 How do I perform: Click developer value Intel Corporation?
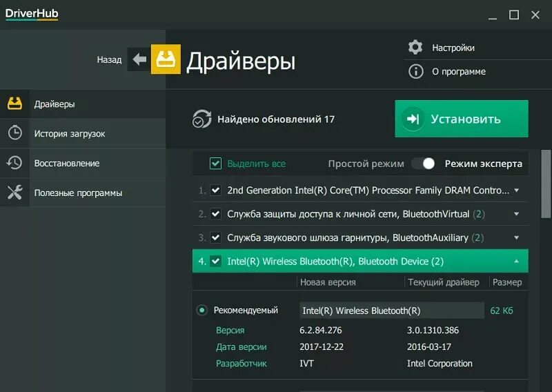[x=440, y=363]
